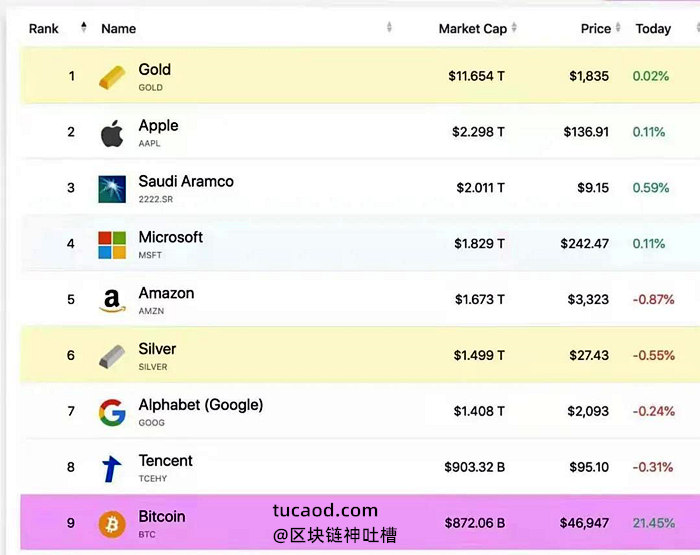Open the Bitcoin asset page link

162,517
